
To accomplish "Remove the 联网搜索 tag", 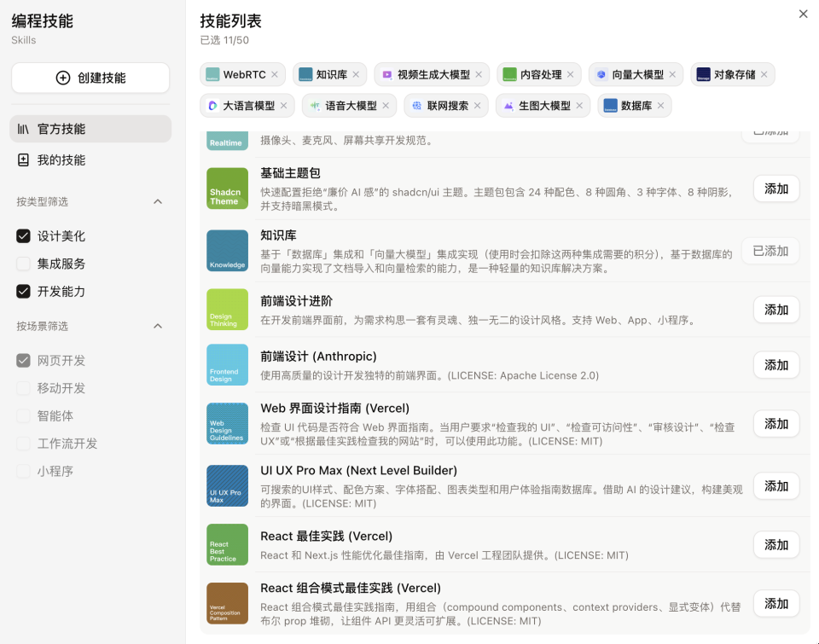I will [x=478, y=106].
